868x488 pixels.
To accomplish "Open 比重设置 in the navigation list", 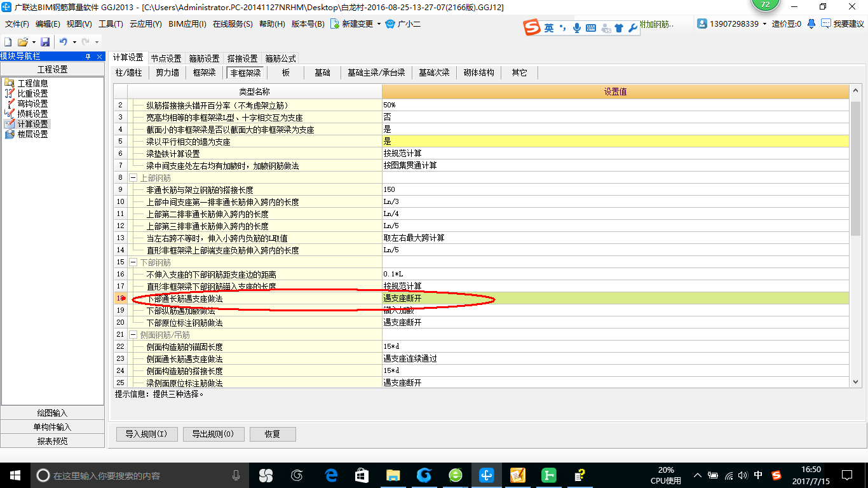I will click(x=26, y=93).
